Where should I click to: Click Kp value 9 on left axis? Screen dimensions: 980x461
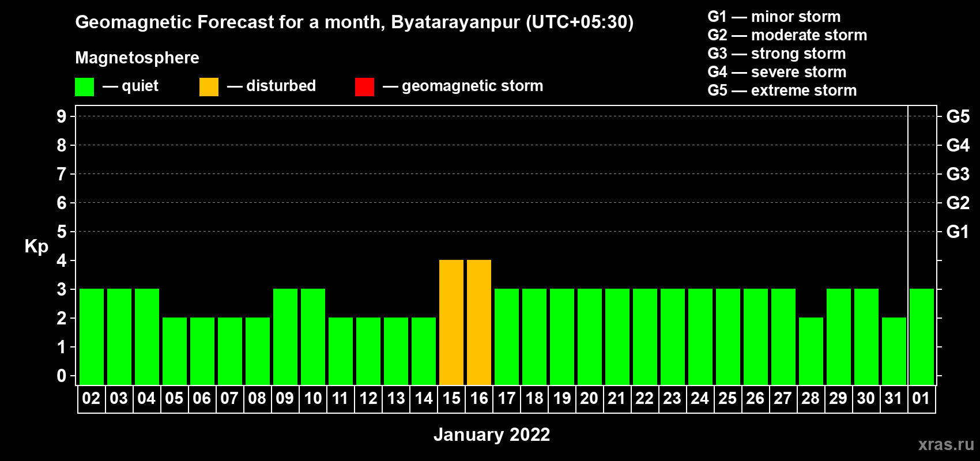coord(62,116)
